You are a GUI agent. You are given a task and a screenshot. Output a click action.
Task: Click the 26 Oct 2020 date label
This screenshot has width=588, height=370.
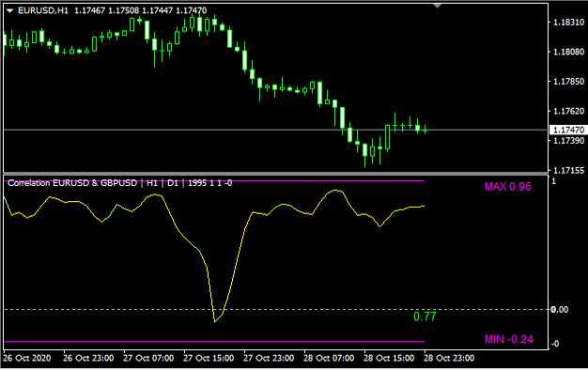[x=27, y=358]
